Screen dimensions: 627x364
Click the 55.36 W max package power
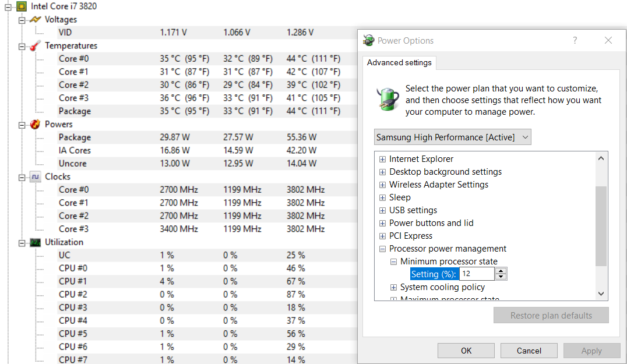(301, 137)
